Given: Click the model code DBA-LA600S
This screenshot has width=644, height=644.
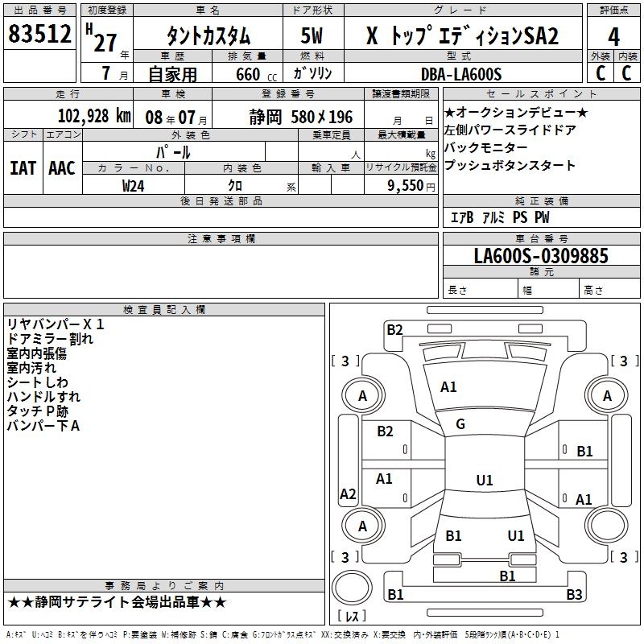Looking at the screenshot, I should (460, 74).
